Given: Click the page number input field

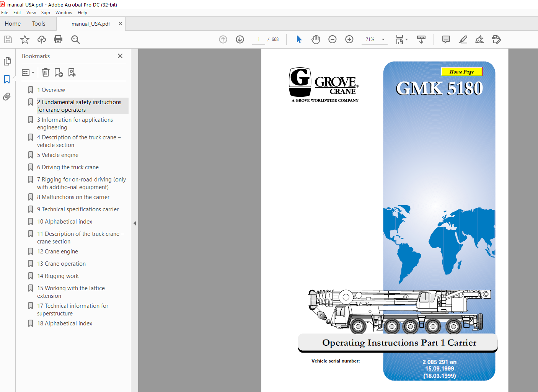Looking at the screenshot, I should click(259, 39).
